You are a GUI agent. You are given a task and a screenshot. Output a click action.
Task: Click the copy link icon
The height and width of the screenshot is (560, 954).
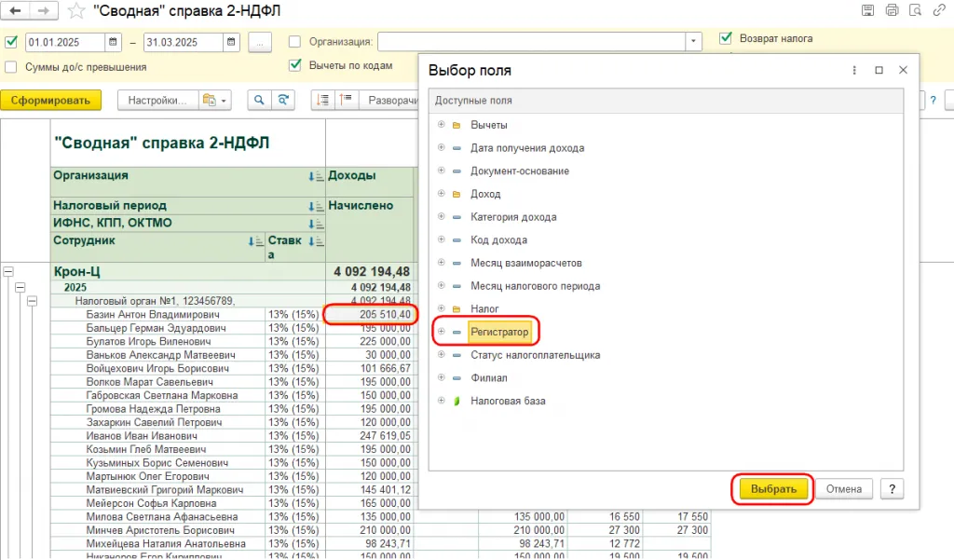938,11
